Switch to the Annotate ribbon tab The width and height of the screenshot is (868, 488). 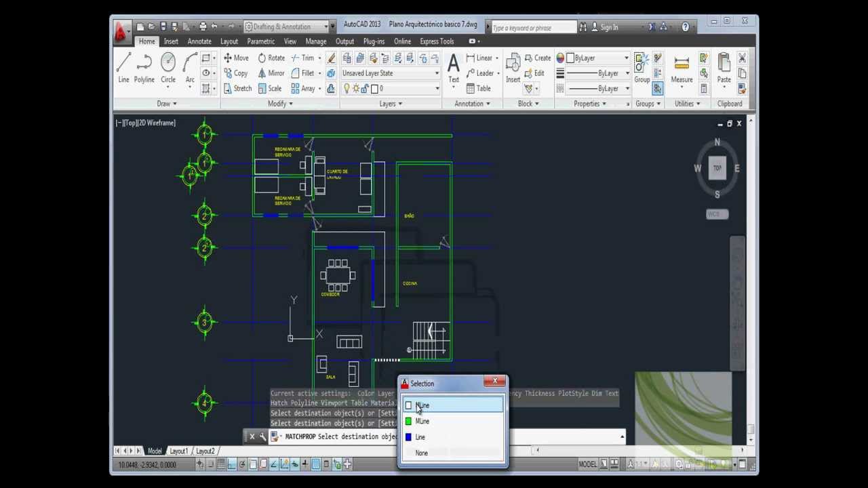[199, 41]
